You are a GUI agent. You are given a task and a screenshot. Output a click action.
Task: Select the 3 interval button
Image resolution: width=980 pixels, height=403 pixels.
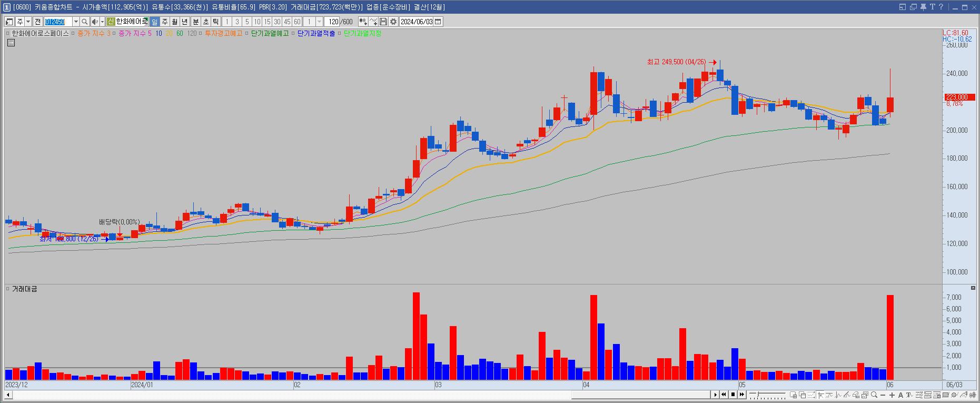pos(237,22)
